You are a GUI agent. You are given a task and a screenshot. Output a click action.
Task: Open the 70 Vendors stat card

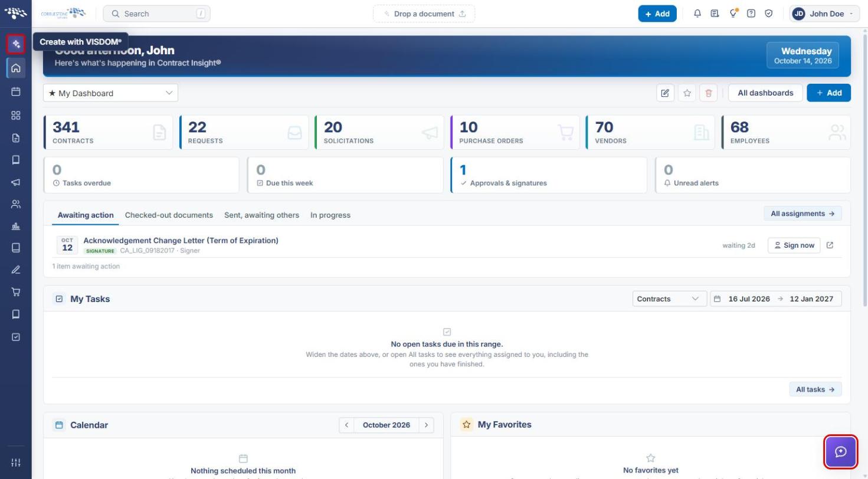pos(650,132)
